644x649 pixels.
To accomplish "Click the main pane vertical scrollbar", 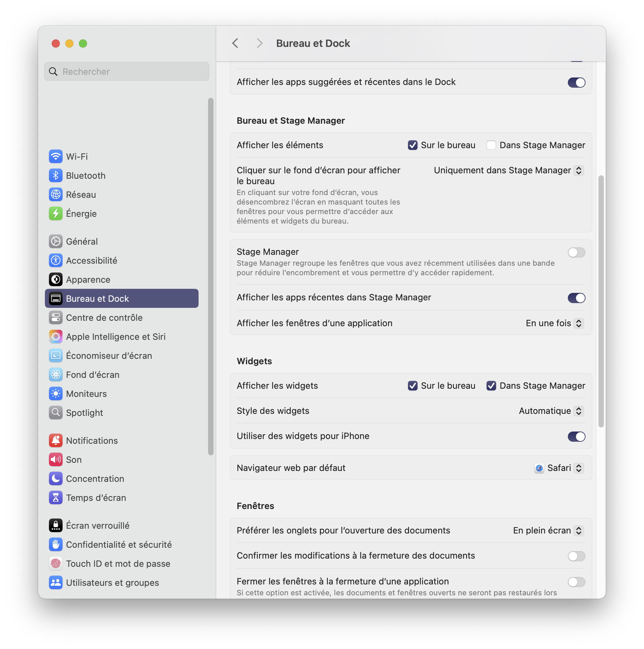I will pos(601,301).
